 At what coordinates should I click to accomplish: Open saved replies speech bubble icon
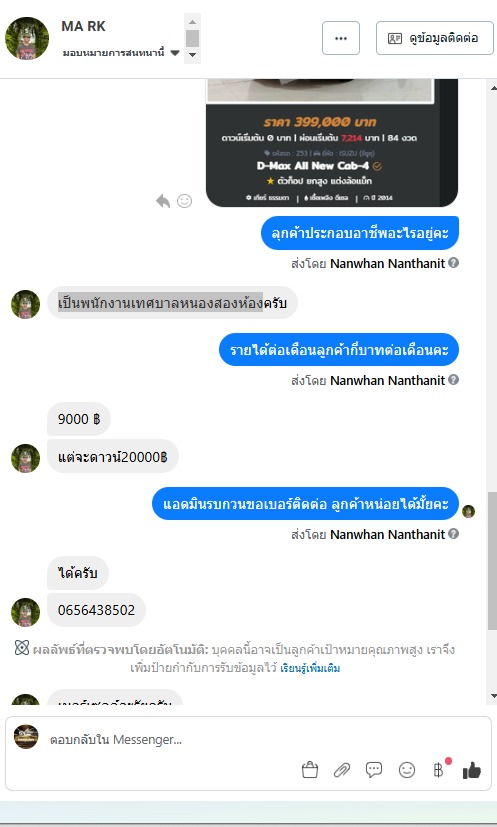click(x=374, y=770)
